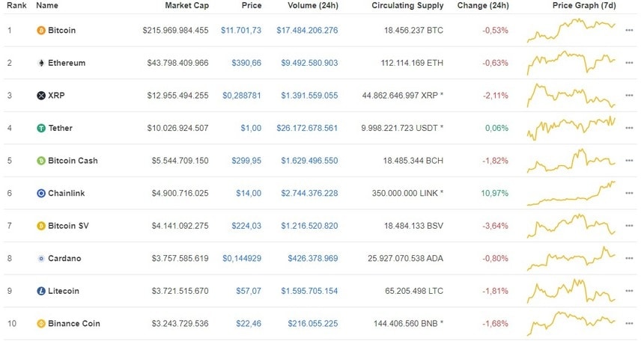
Task: Click the Bitcoin coin logo icon
Action: point(41,31)
